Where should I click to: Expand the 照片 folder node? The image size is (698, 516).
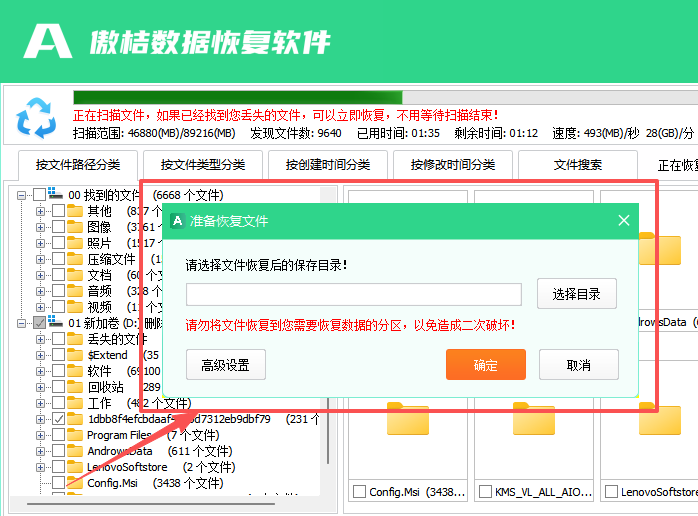pyautogui.click(x=41, y=243)
